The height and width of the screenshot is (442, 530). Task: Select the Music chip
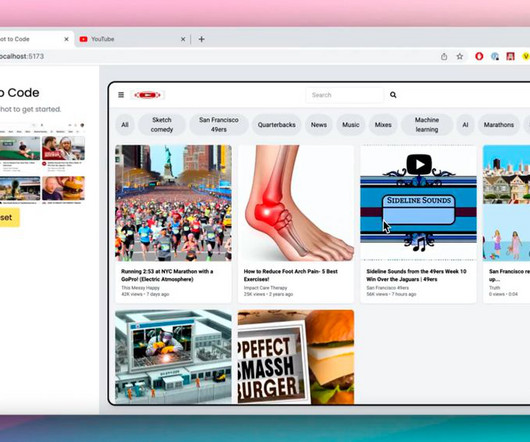pyautogui.click(x=351, y=125)
